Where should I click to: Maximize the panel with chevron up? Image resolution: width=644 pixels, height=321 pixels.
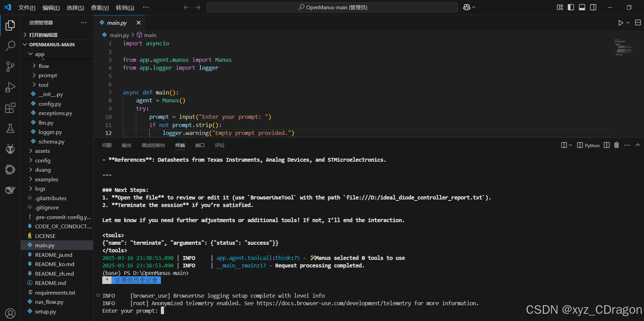[638, 145]
